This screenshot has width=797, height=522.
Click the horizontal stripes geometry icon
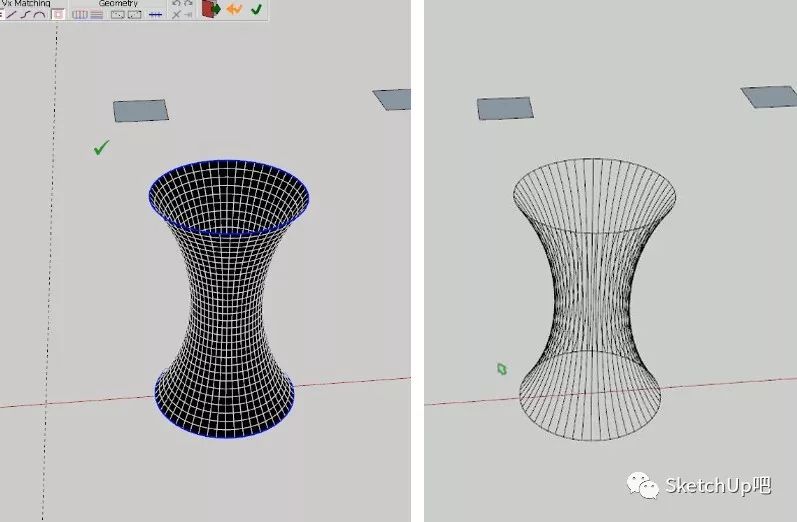coord(96,15)
